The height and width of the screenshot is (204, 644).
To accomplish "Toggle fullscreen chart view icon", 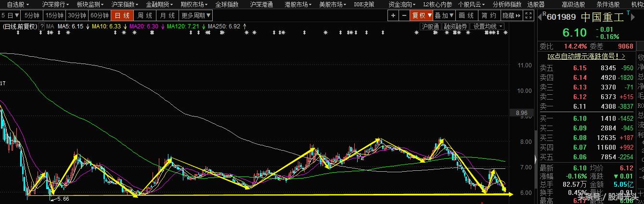I will 529,15.
